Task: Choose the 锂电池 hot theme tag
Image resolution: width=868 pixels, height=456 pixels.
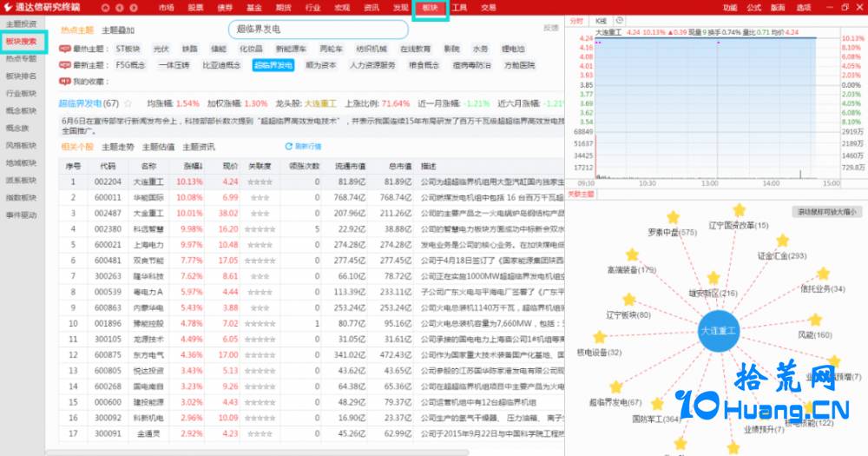Action: pyautogui.click(x=513, y=49)
